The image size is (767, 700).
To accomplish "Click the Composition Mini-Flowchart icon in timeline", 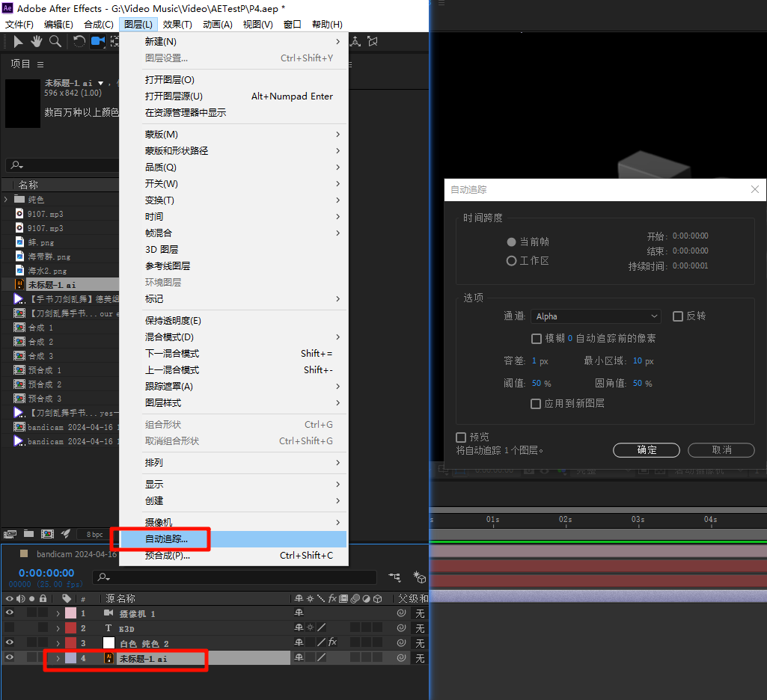I will coord(394,577).
